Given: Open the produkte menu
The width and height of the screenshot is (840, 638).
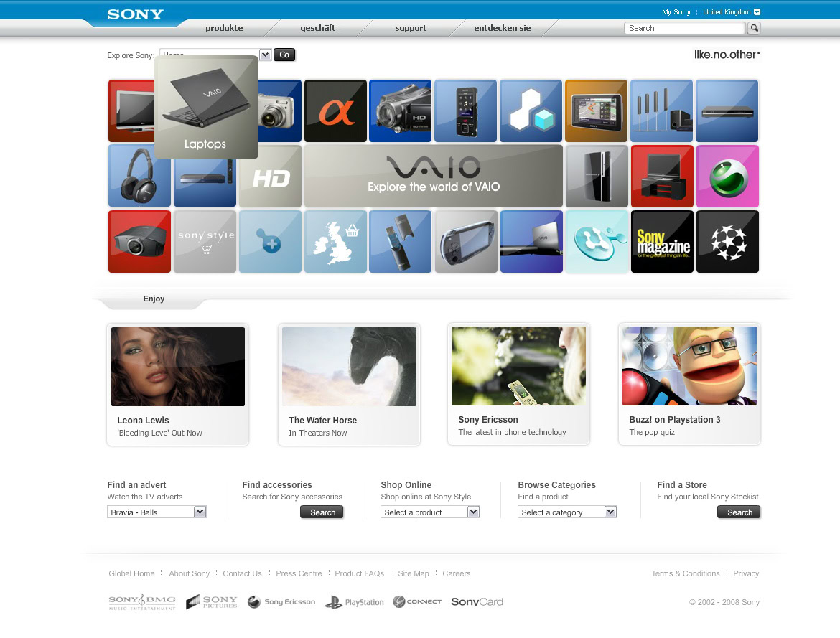Looking at the screenshot, I should (224, 28).
